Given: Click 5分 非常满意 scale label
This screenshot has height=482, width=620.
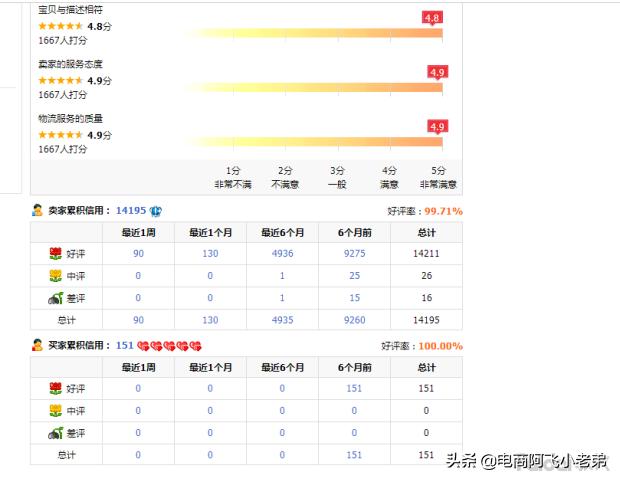Looking at the screenshot, I should point(438,178).
